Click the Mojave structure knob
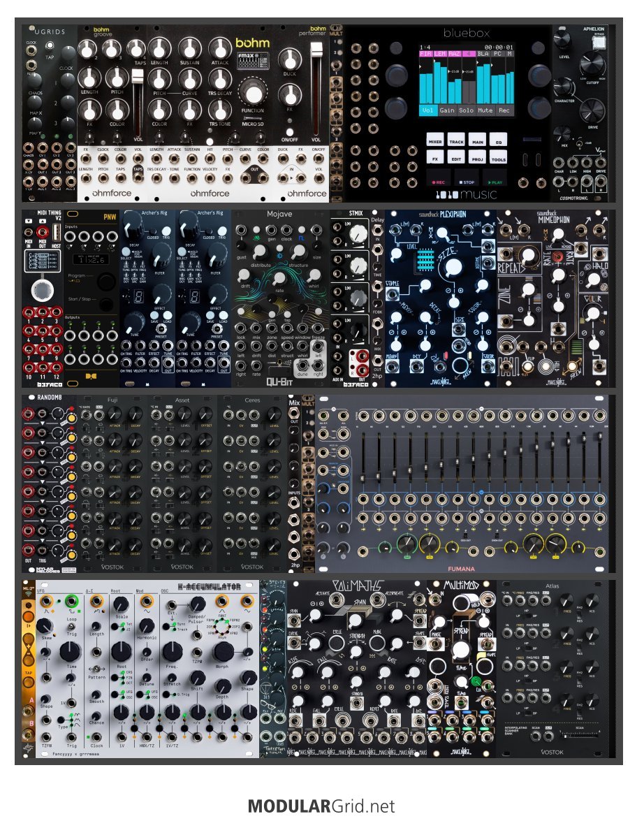The height and width of the screenshot is (821, 644). coord(298,252)
